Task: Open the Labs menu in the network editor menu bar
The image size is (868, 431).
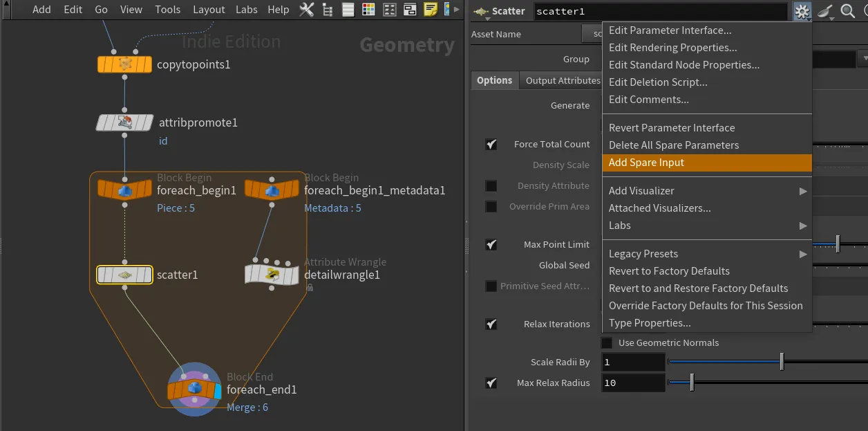Action: [x=247, y=10]
